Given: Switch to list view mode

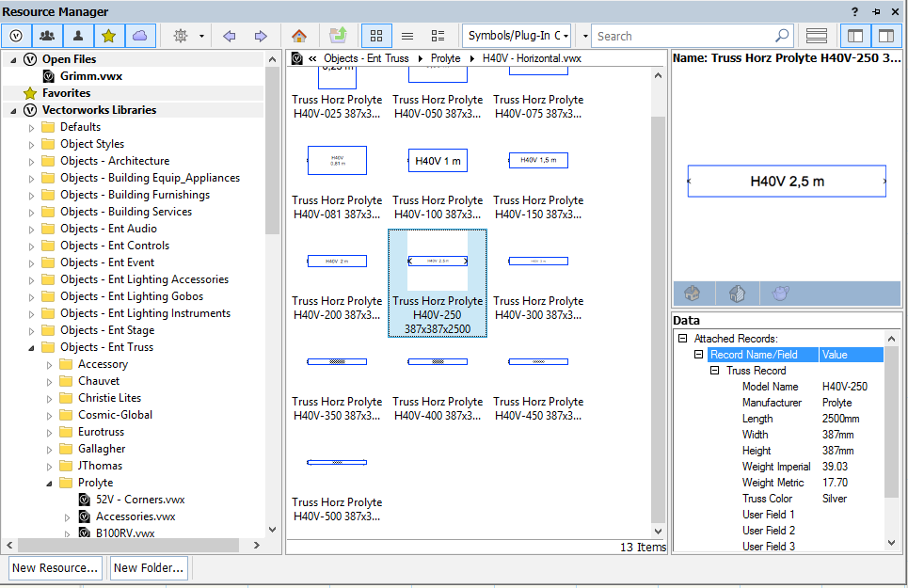Looking at the screenshot, I should click(x=406, y=35).
